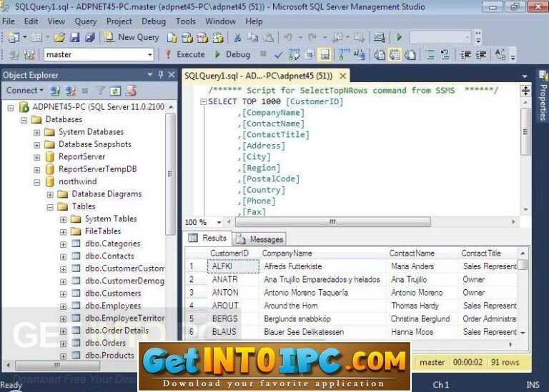The width and height of the screenshot is (549, 392).
Task: Collapse the Tables folder
Action: [x=50, y=207]
